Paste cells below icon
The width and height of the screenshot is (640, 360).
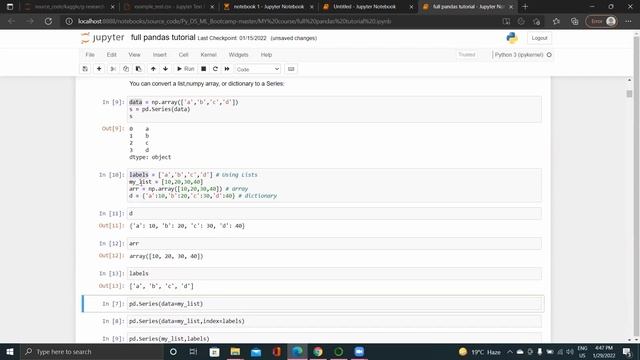(138, 69)
